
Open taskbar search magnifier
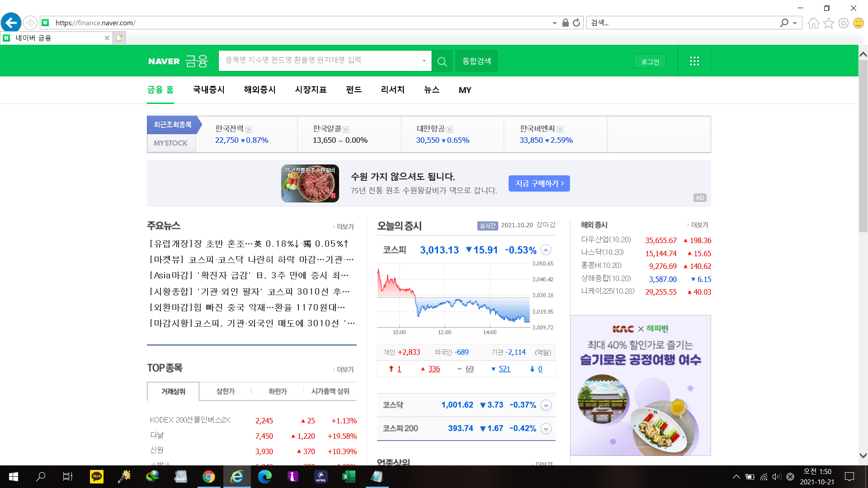(41, 476)
